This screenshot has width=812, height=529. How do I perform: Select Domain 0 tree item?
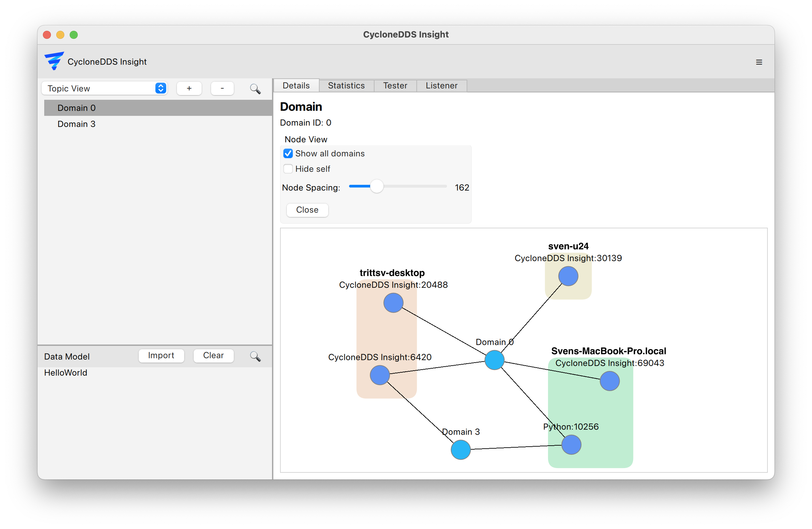pos(76,108)
